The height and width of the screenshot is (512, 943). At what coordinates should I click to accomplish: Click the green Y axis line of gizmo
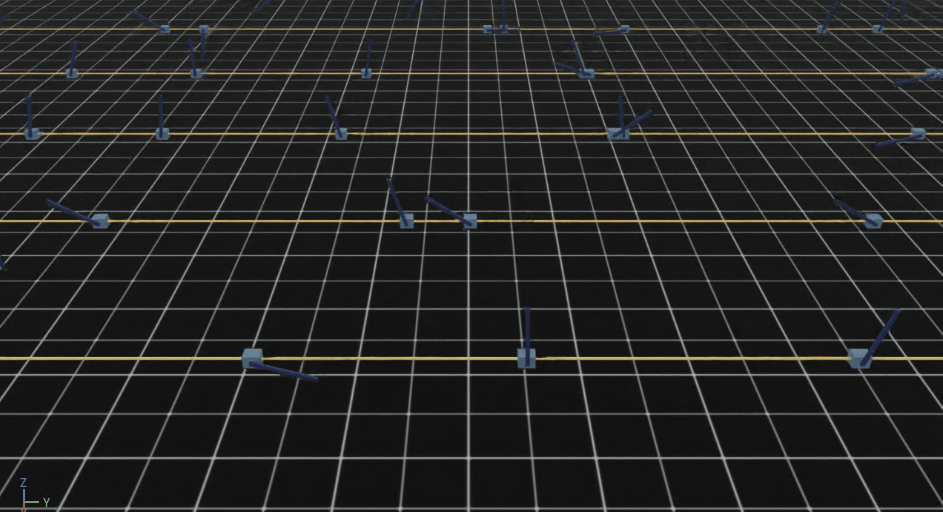point(32,502)
